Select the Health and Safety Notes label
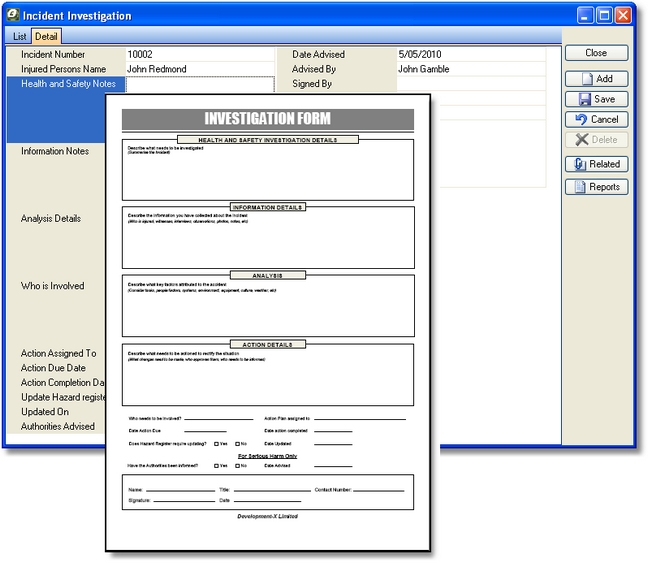This screenshot has width=648, height=563. pyautogui.click(x=68, y=84)
